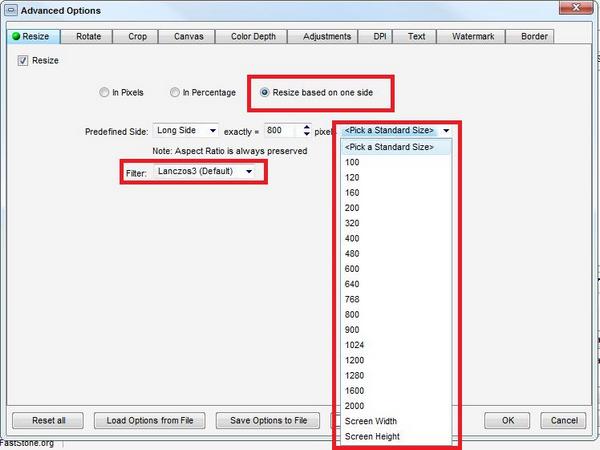Open the Crop tab

(137, 37)
